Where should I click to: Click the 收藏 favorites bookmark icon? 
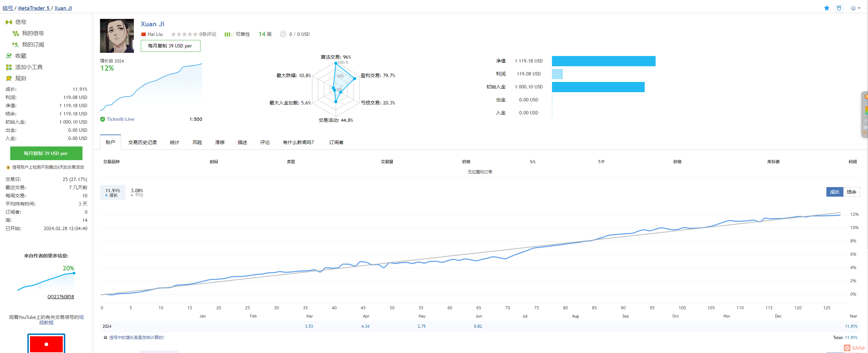tap(9, 56)
